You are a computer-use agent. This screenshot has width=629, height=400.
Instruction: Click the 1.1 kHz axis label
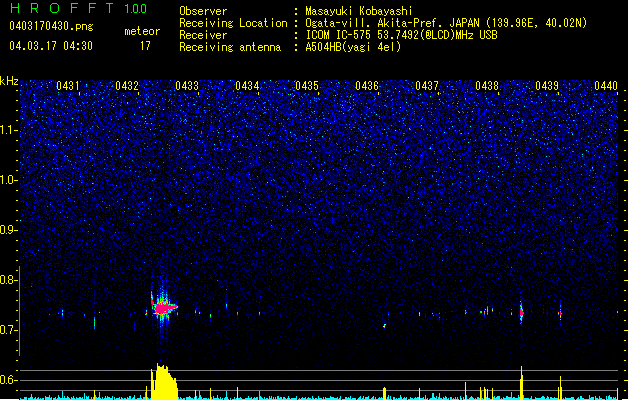pyautogui.click(x=8, y=130)
